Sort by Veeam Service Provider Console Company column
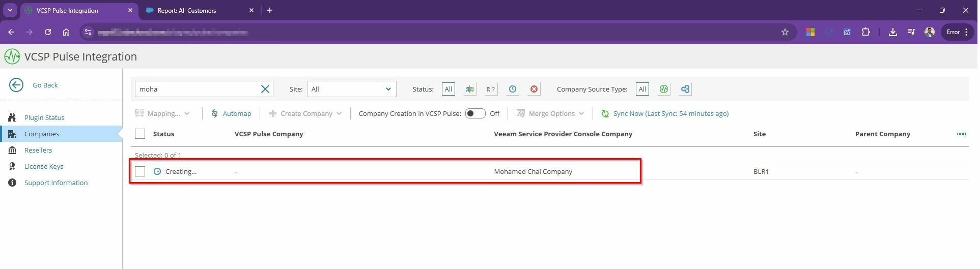 coord(563,134)
